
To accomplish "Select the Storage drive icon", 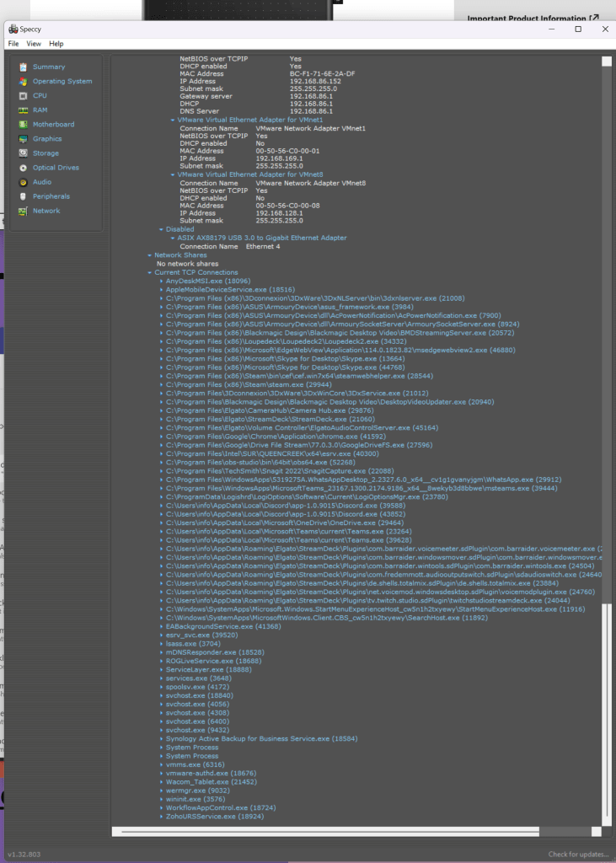I will [x=23, y=153].
